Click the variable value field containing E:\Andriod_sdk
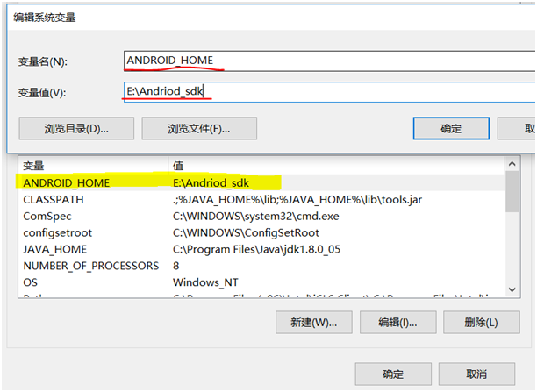Image resolution: width=537 pixels, height=392 pixels. click(329, 92)
